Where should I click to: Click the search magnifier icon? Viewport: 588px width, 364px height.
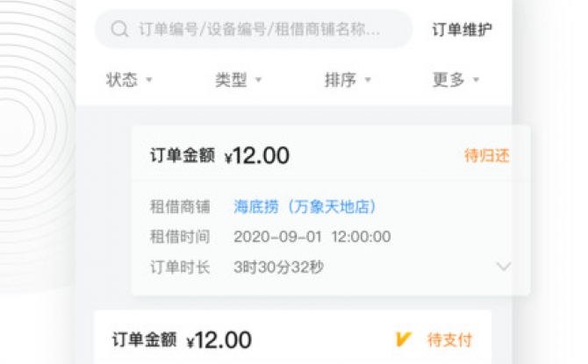(x=119, y=29)
